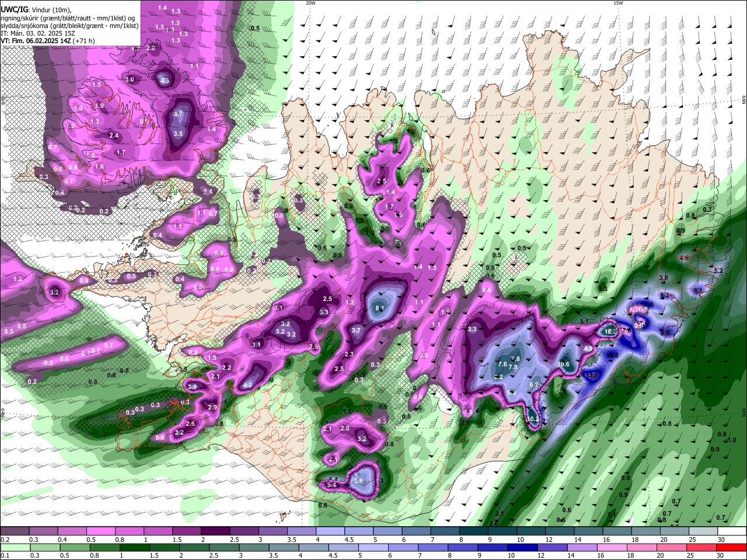
Task: Click the UWC/IG title in the header
Action: tap(13, 9)
